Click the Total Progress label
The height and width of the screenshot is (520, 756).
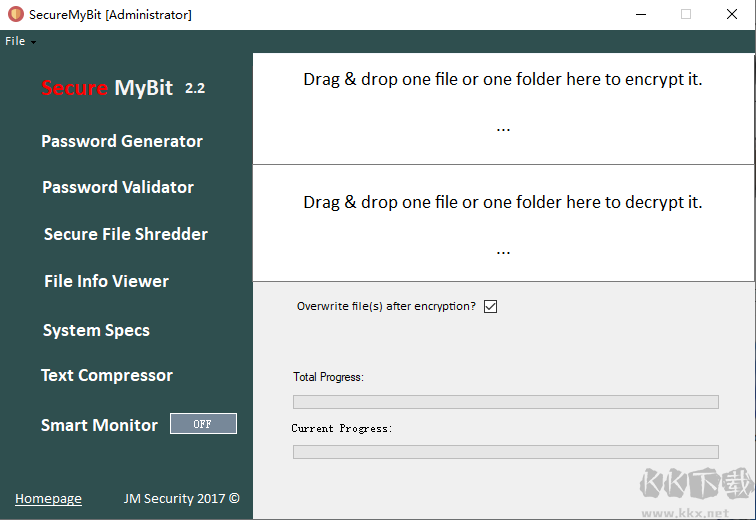328,377
